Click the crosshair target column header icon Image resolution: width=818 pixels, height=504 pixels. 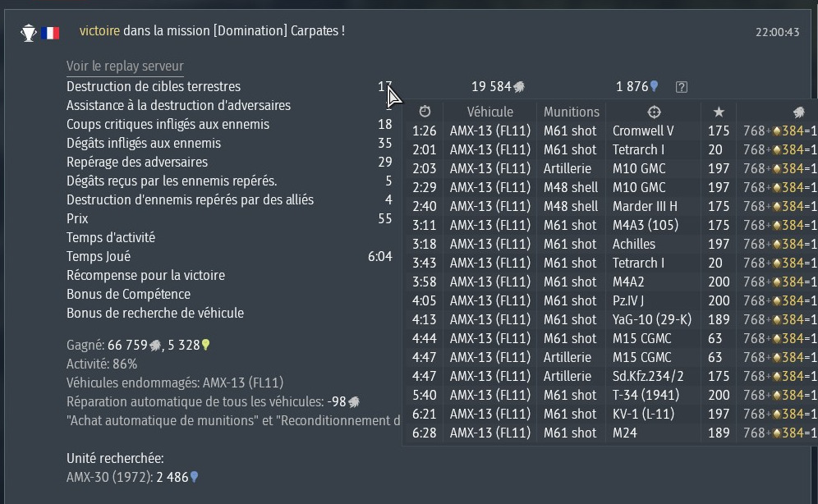[x=654, y=112]
